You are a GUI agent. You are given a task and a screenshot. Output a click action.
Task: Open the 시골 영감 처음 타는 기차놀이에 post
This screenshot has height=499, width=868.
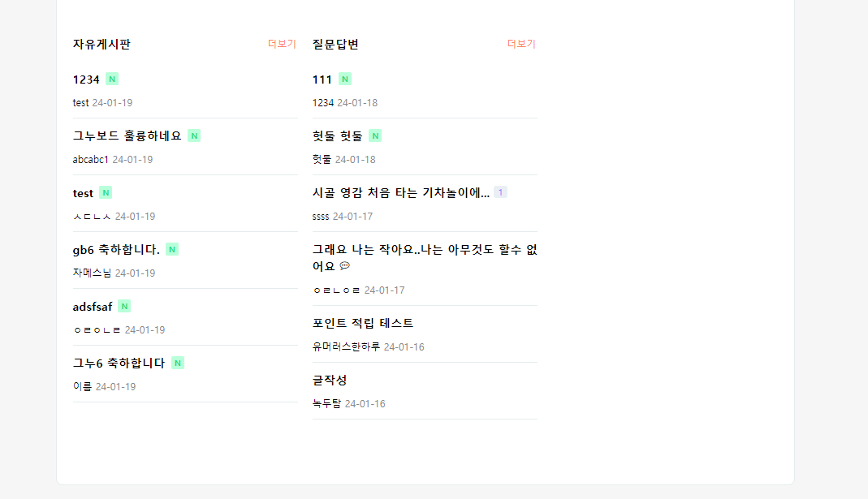point(401,193)
